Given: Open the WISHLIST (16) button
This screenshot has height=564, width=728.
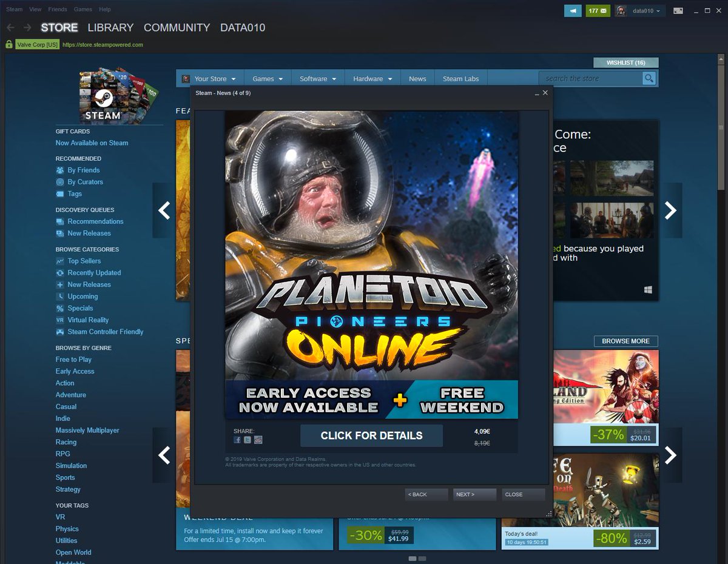Looking at the screenshot, I should 625,62.
